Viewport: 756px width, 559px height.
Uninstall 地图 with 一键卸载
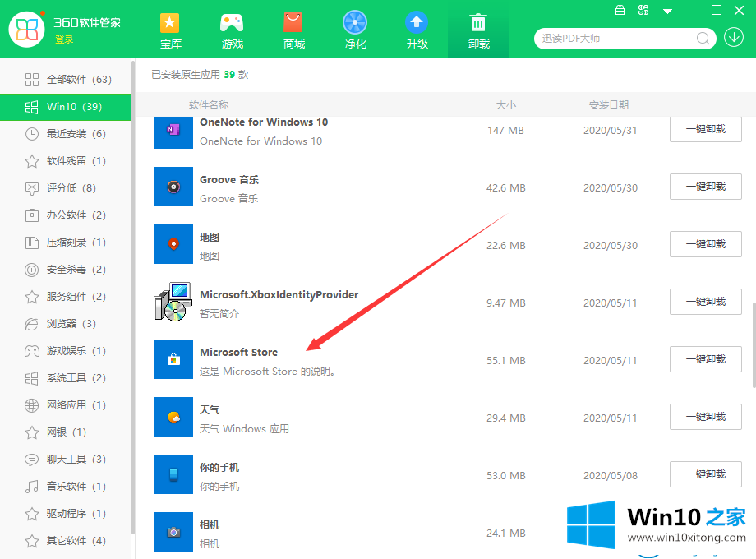pos(705,244)
